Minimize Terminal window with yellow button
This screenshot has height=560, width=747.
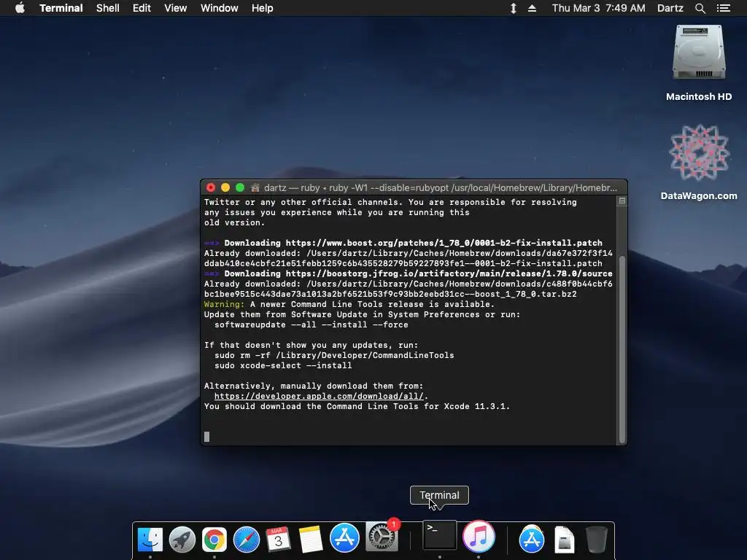point(225,187)
